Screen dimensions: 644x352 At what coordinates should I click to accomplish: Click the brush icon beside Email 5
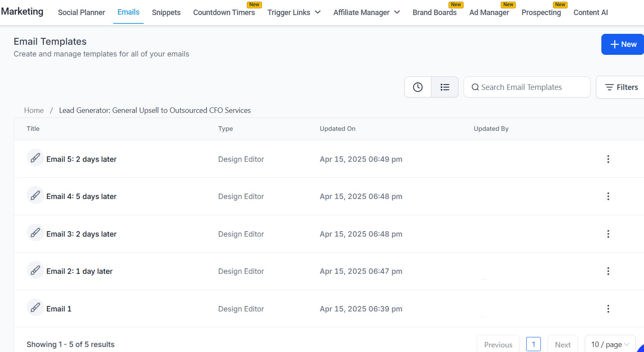[x=35, y=158]
